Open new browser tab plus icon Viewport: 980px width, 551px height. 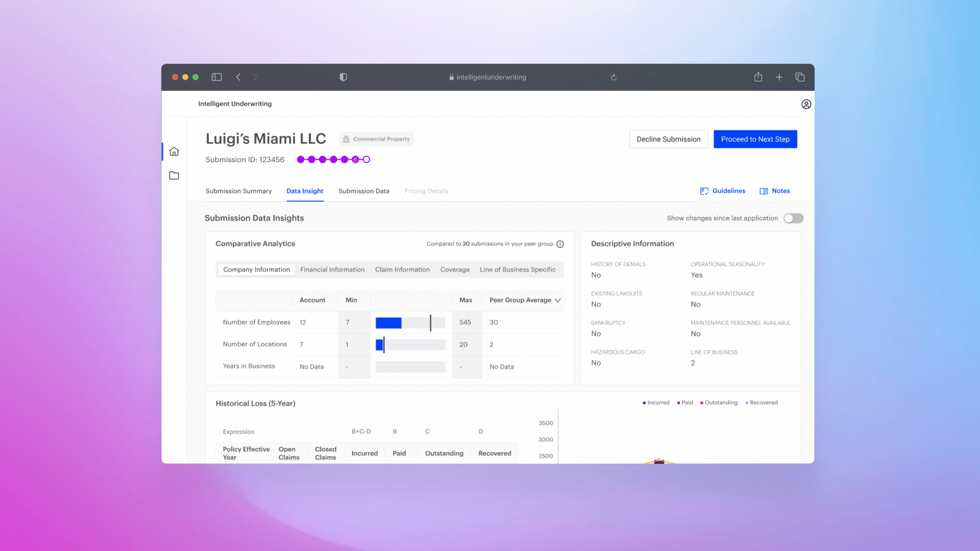tap(779, 77)
